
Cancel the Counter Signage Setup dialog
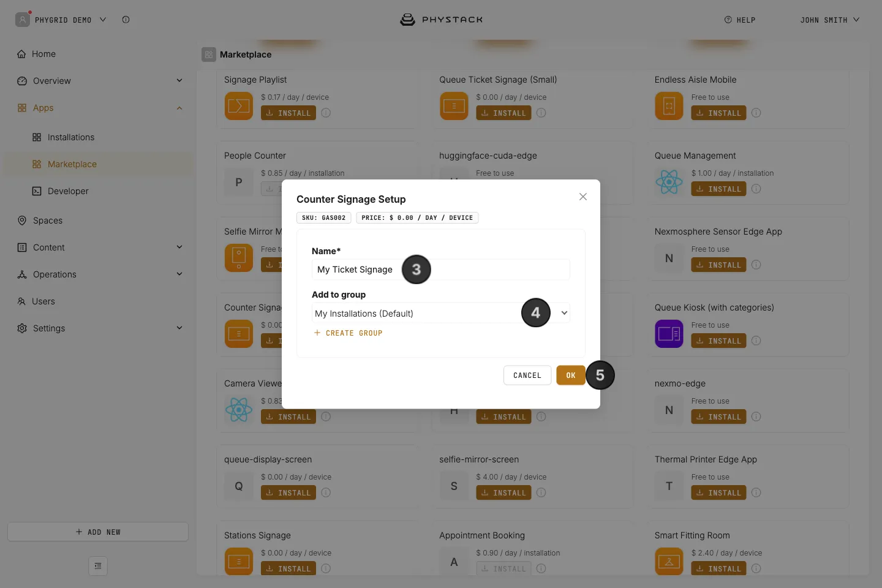pos(527,375)
